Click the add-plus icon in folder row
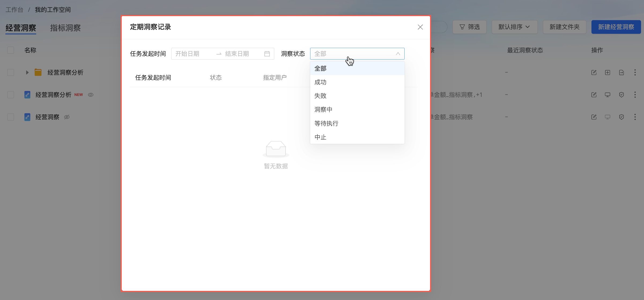The height and width of the screenshot is (300, 644). tap(608, 72)
